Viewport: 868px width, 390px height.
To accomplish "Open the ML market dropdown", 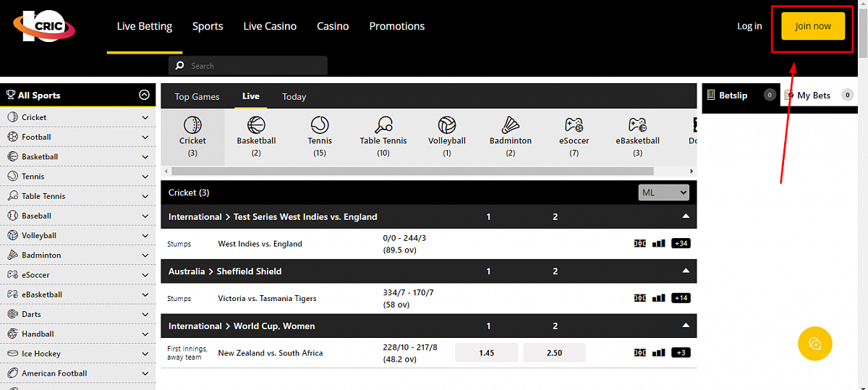I will coord(663,192).
